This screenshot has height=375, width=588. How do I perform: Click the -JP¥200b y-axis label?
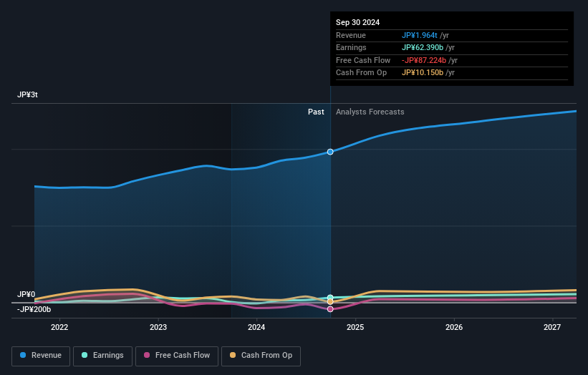coord(34,309)
